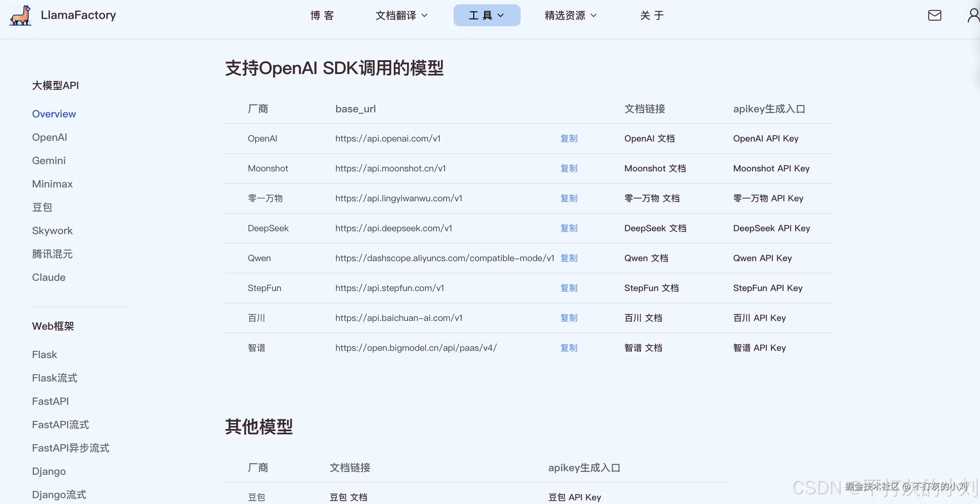This screenshot has width=980, height=504.
Task: Expand the 精选资源 dropdown menu
Action: tap(571, 15)
